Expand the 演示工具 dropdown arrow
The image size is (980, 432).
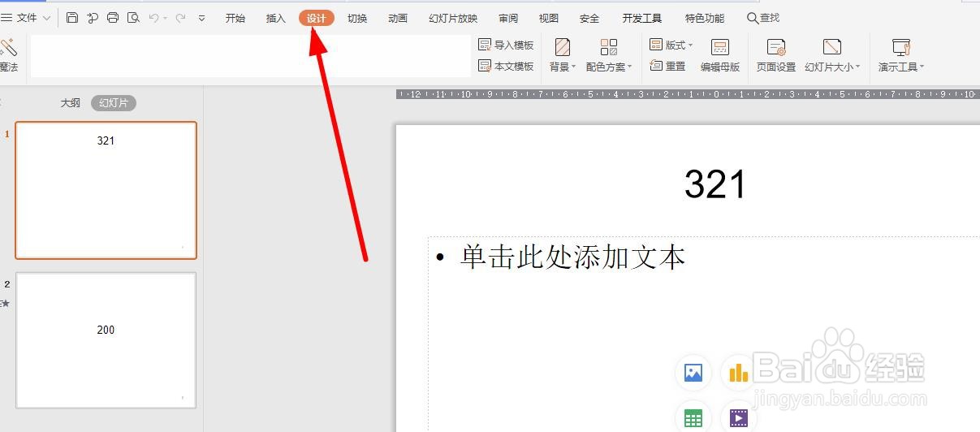coord(922,67)
